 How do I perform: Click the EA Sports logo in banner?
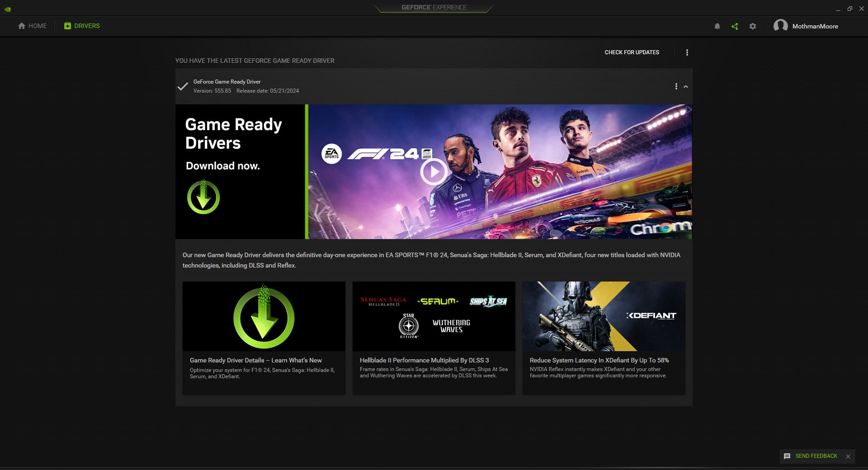tap(331, 154)
